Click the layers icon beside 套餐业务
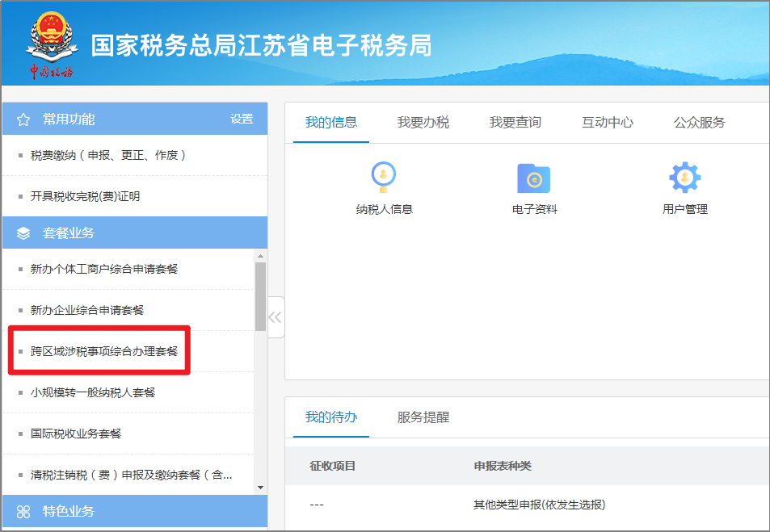Screen dimensions: 770x532 [x=23, y=233]
